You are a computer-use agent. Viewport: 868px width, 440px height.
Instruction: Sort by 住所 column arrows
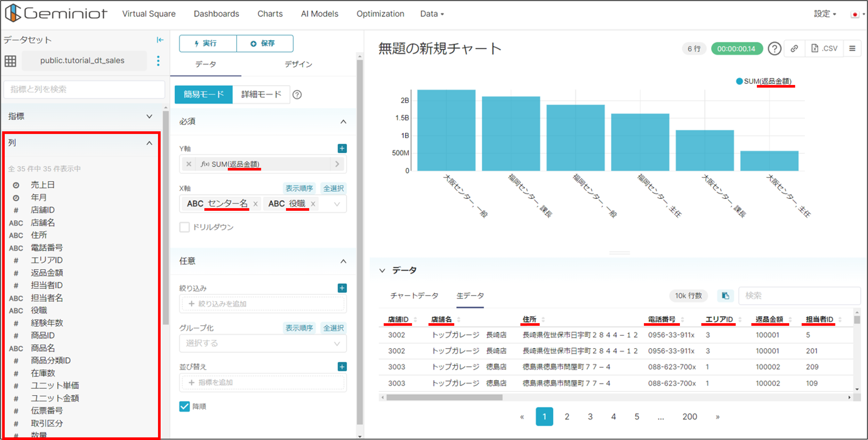(543, 319)
